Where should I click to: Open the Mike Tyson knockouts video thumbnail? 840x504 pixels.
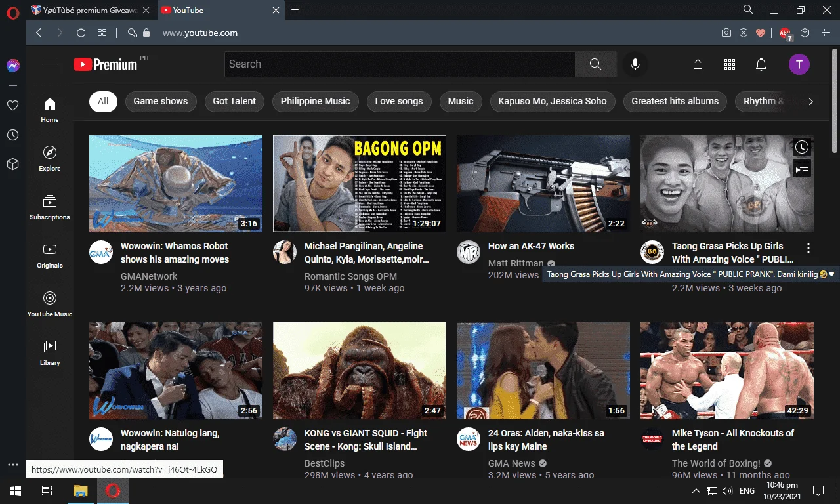pos(727,370)
